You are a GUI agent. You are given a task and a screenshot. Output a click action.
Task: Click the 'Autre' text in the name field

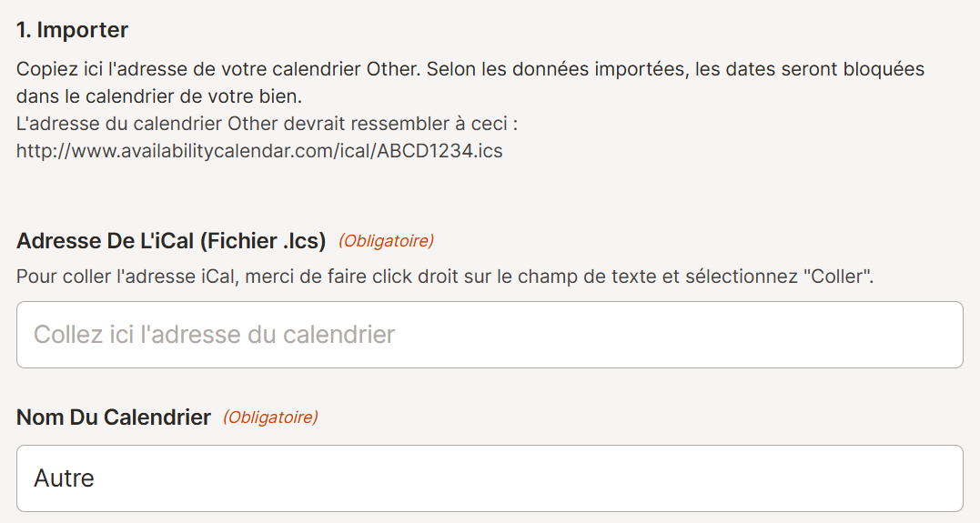tap(64, 478)
